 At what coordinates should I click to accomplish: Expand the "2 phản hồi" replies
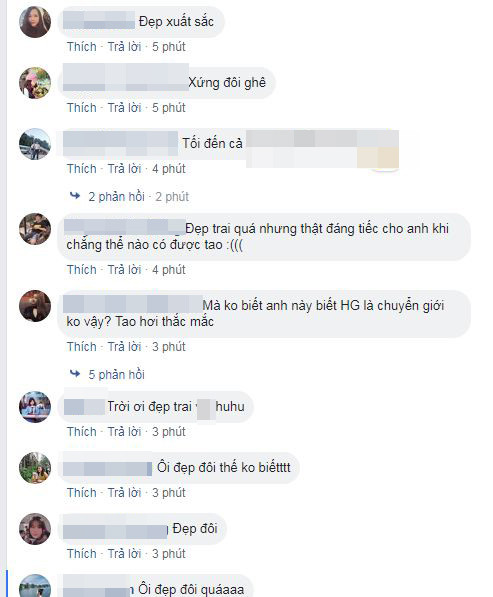(x=116, y=196)
